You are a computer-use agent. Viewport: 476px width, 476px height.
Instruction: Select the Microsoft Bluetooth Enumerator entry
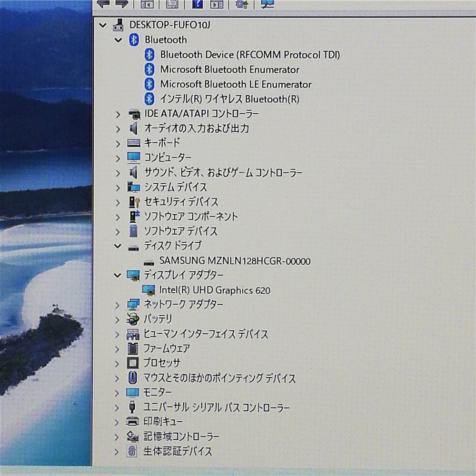tap(229, 69)
